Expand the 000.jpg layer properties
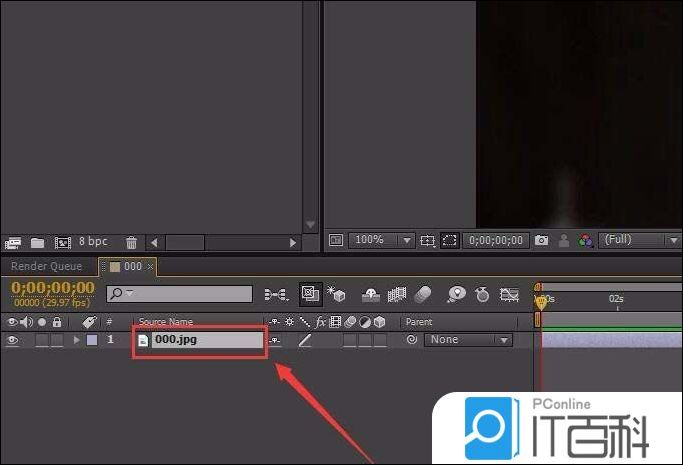The width and height of the screenshot is (683, 465). click(77, 340)
